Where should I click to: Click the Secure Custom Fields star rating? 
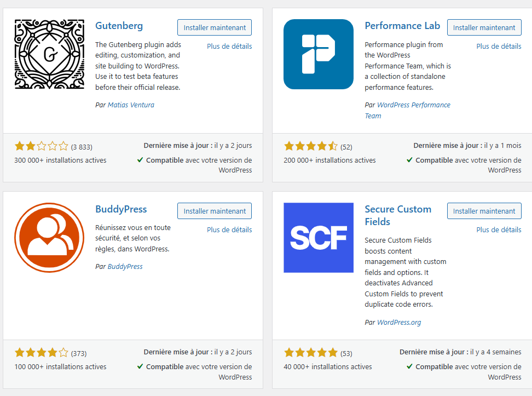coord(311,353)
